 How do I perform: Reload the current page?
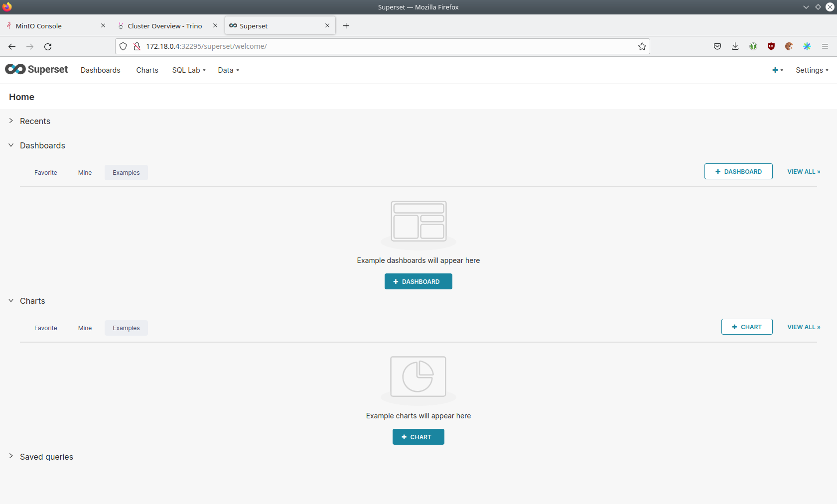coord(48,46)
